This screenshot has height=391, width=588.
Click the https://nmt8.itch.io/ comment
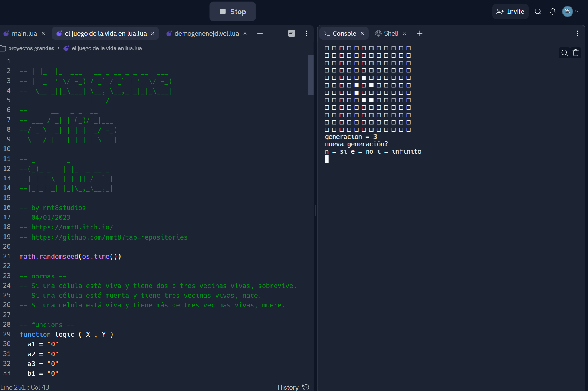(66, 227)
